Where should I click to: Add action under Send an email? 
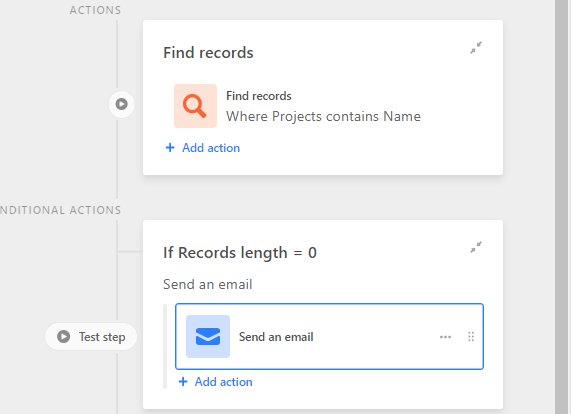tap(216, 382)
